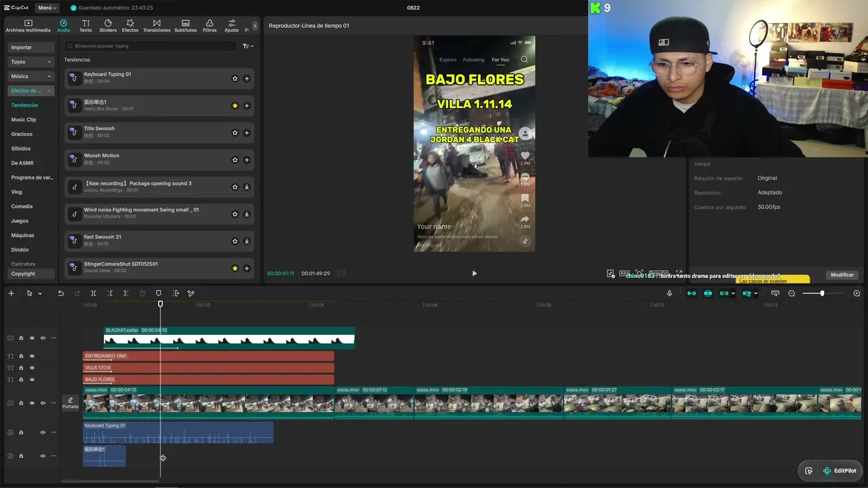Switch to the Stickers tab
This screenshot has height=488, width=868.
coord(108,26)
